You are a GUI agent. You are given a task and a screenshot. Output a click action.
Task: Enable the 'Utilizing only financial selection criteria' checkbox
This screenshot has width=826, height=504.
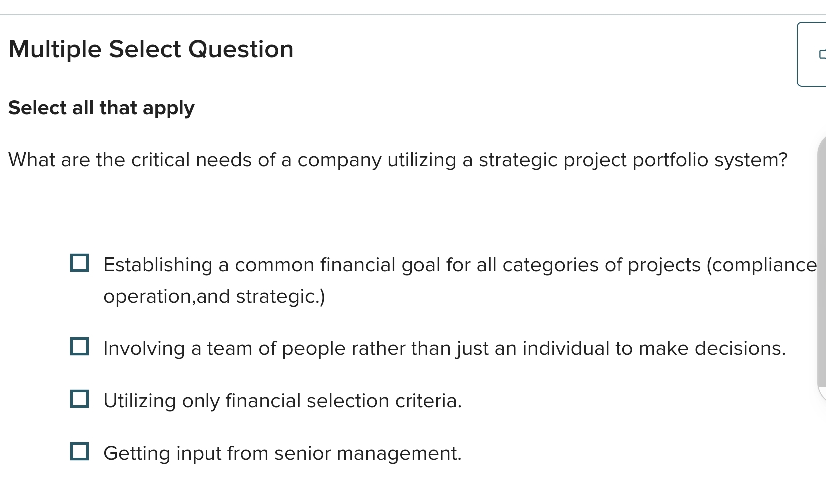click(80, 399)
